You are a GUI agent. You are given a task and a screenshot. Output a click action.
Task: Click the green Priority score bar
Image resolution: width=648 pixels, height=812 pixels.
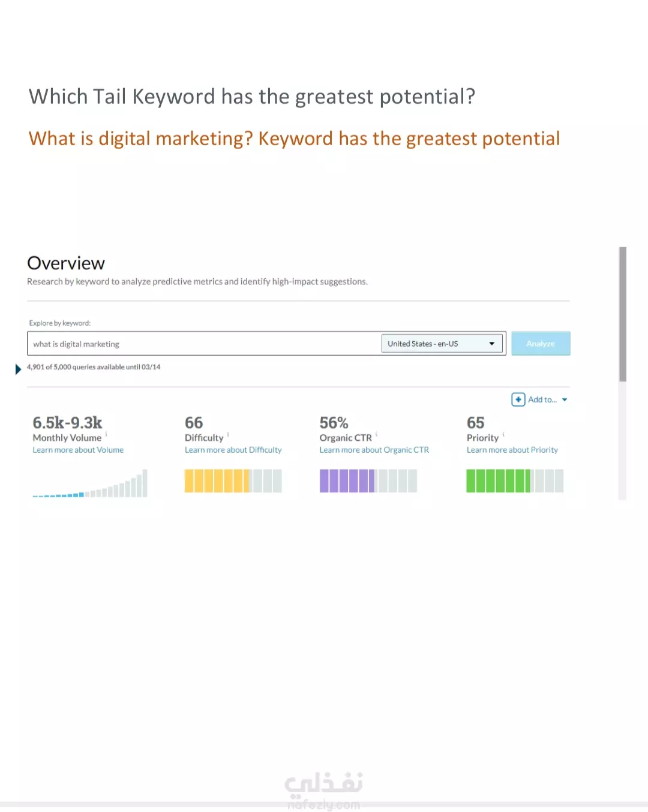(515, 481)
